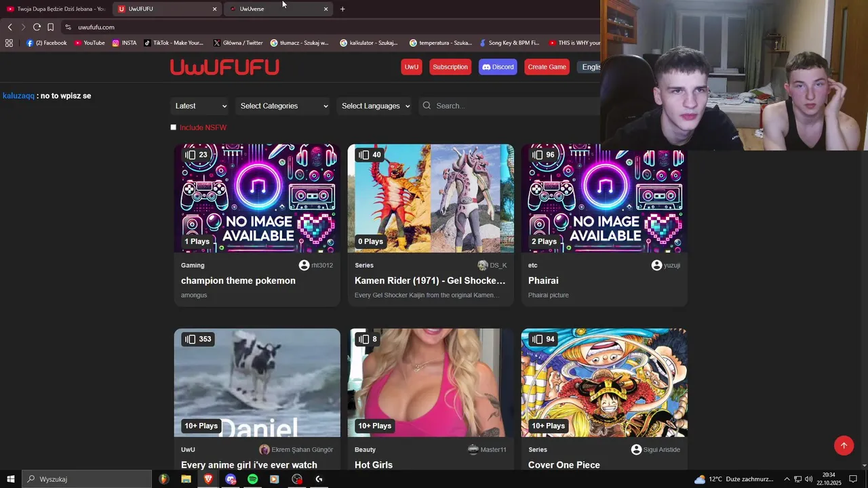Click the volume icon in system tray

coord(809,479)
